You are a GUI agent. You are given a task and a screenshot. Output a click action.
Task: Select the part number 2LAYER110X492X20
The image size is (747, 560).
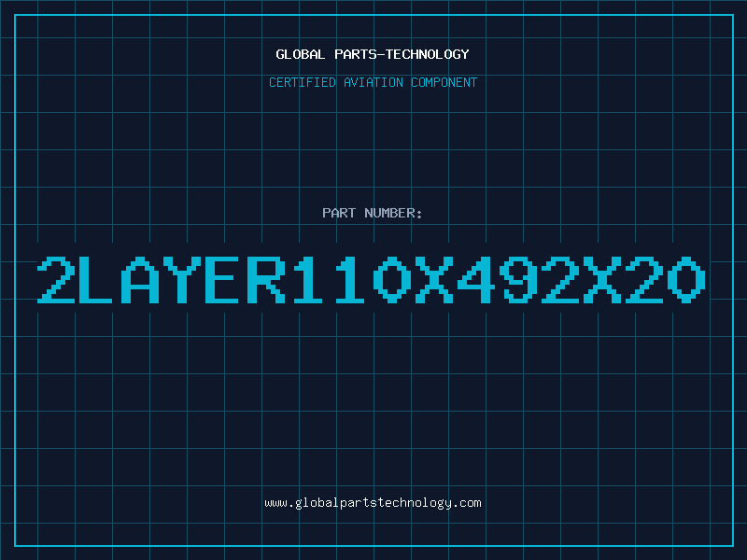pyautogui.click(x=371, y=280)
